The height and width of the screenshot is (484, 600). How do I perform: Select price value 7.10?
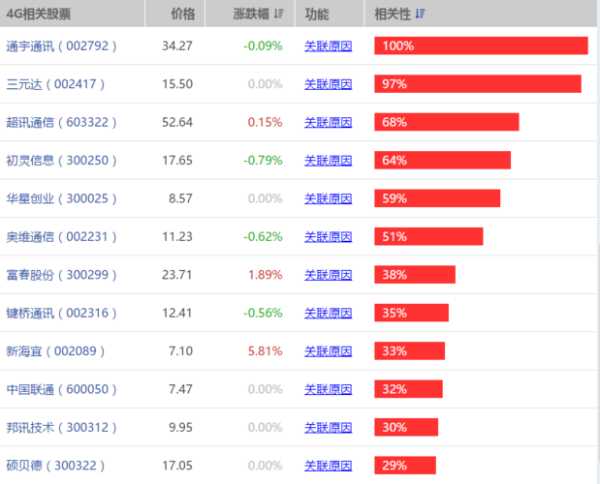pos(180,351)
